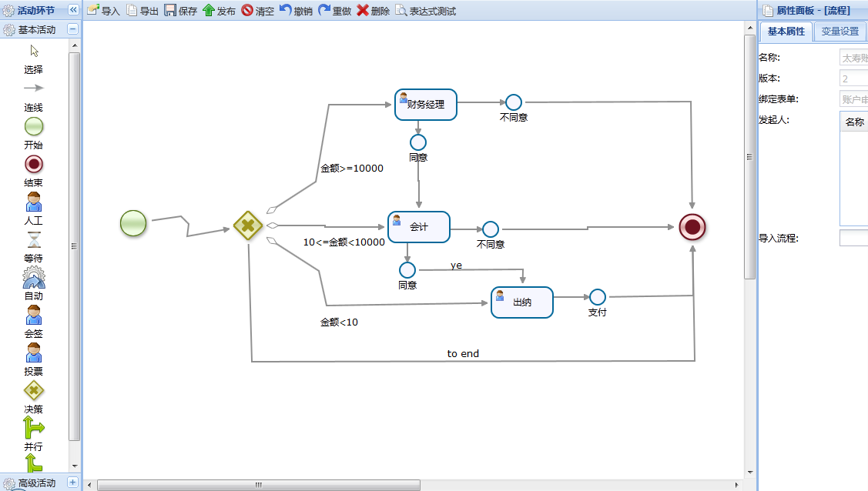
Task: Choose the 并行 parallel branch tool
Action: pyautogui.click(x=34, y=428)
